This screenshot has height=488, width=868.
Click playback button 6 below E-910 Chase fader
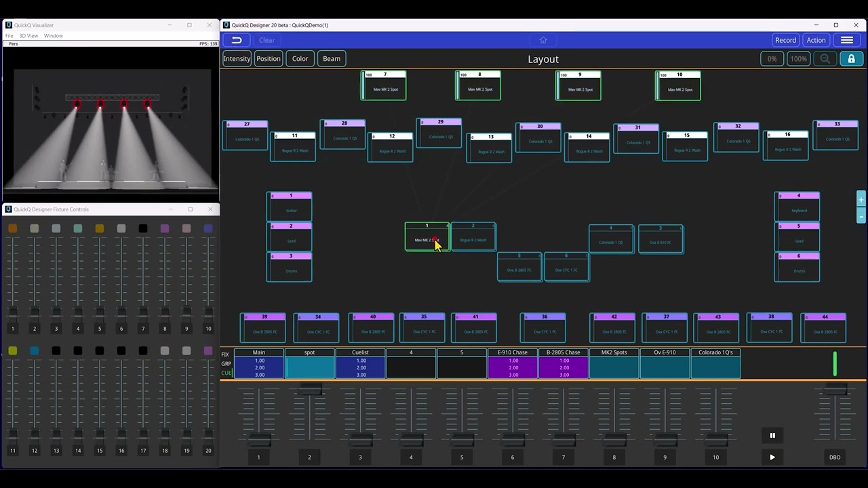point(513,457)
